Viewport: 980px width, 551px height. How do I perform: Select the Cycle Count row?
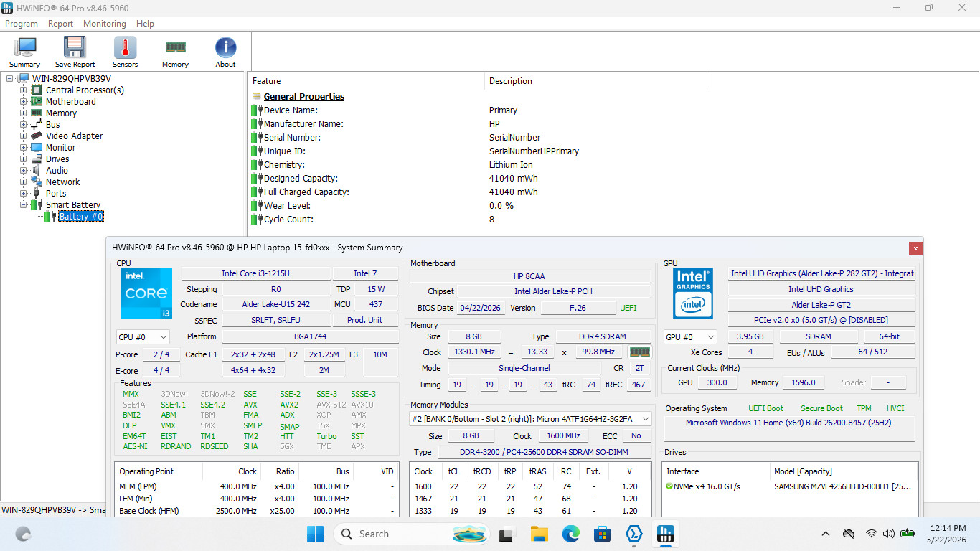(613, 220)
